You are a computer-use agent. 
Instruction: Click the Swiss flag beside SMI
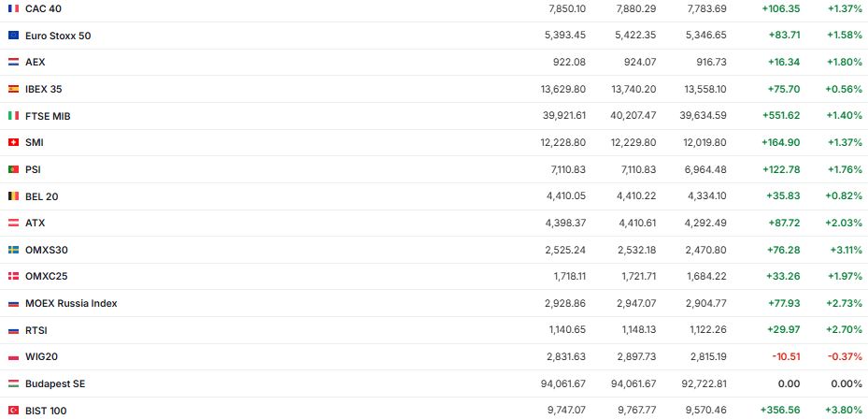point(13,142)
